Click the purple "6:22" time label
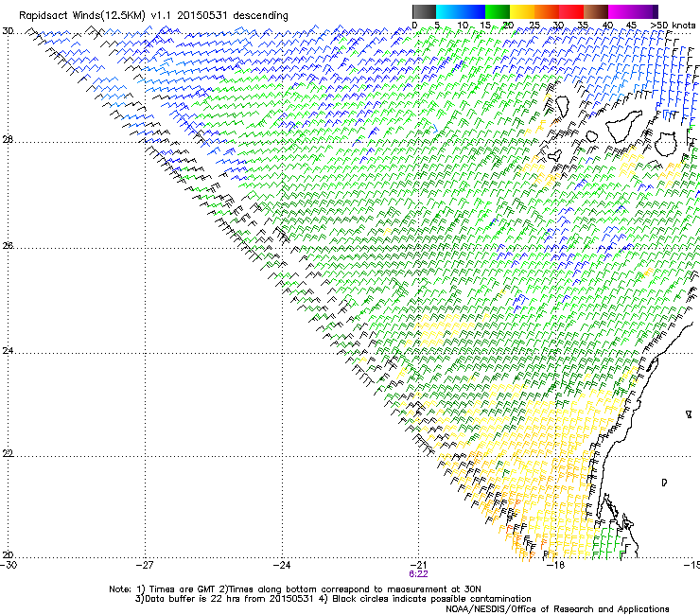The width and height of the screenshot is (700, 615). (418, 574)
